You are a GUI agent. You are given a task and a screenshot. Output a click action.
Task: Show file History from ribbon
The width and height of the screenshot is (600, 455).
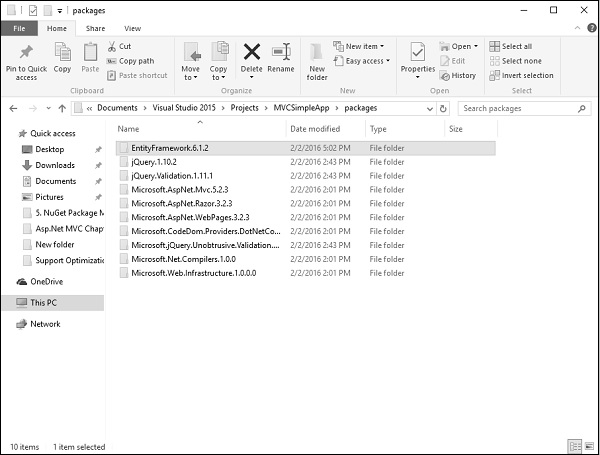click(x=458, y=75)
